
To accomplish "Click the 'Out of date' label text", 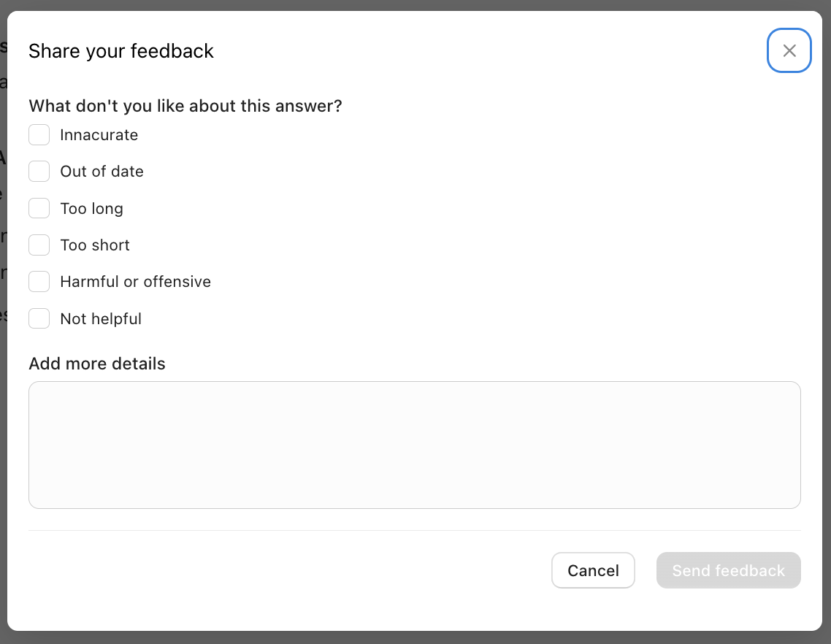I will (x=102, y=172).
